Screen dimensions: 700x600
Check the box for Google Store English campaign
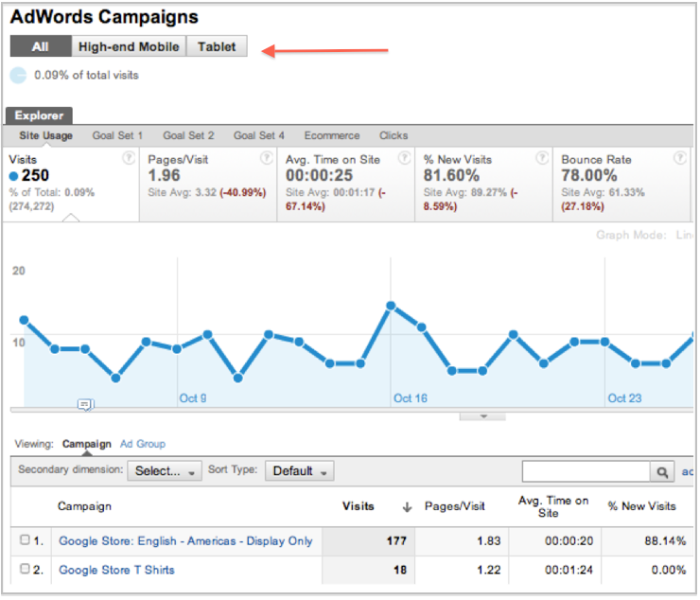point(26,540)
